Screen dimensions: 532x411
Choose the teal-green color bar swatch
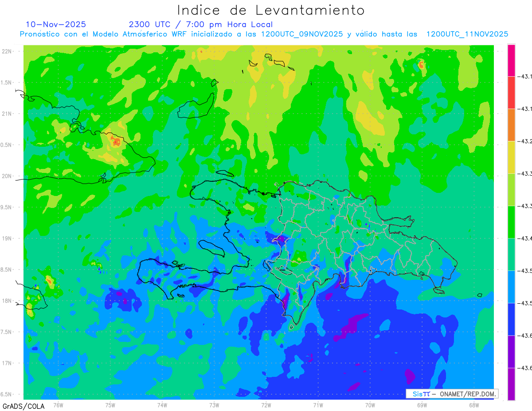coord(511,254)
